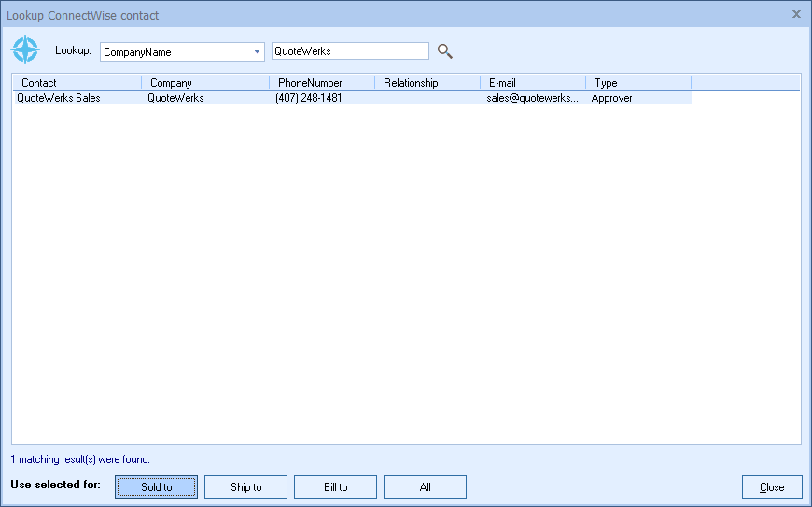
Task: Click the Approver type cell
Action: [x=612, y=98]
